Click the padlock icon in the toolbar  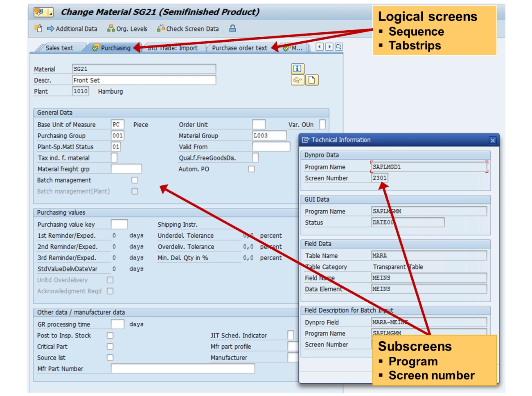tap(232, 29)
